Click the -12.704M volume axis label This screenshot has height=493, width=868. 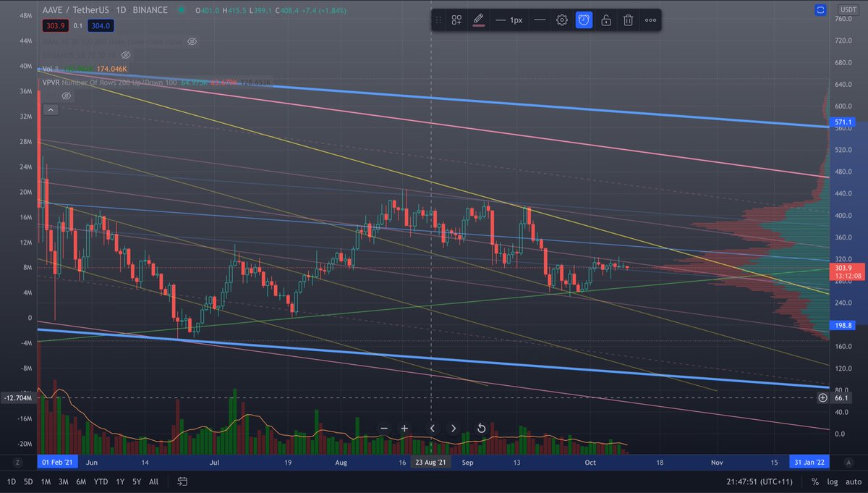coord(19,397)
